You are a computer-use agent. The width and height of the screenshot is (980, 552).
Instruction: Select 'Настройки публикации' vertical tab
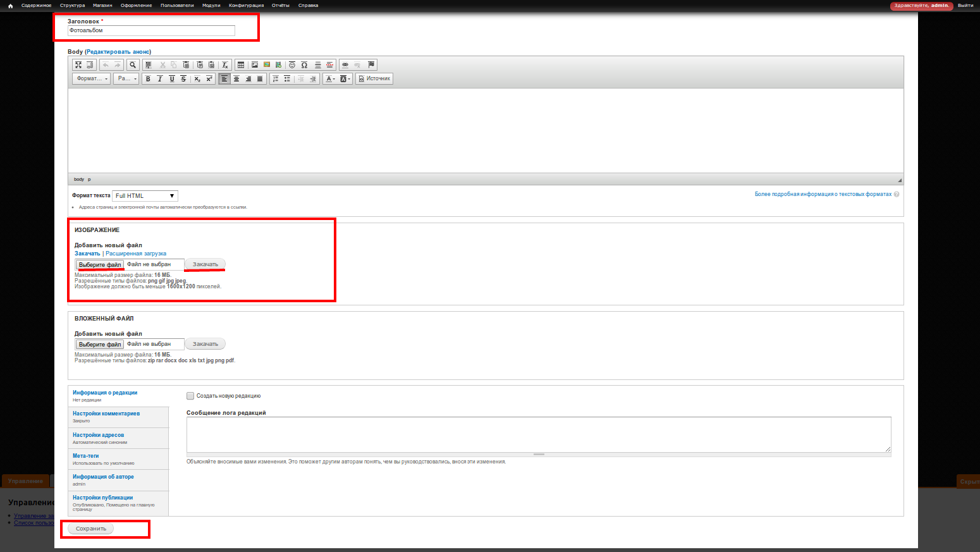[x=118, y=503]
